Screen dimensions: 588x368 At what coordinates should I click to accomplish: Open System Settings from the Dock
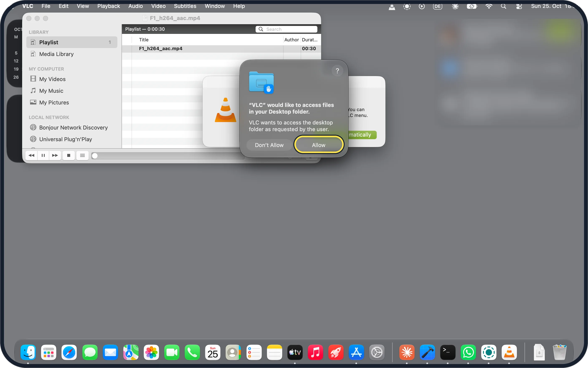pyautogui.click(x=377, y=352)
